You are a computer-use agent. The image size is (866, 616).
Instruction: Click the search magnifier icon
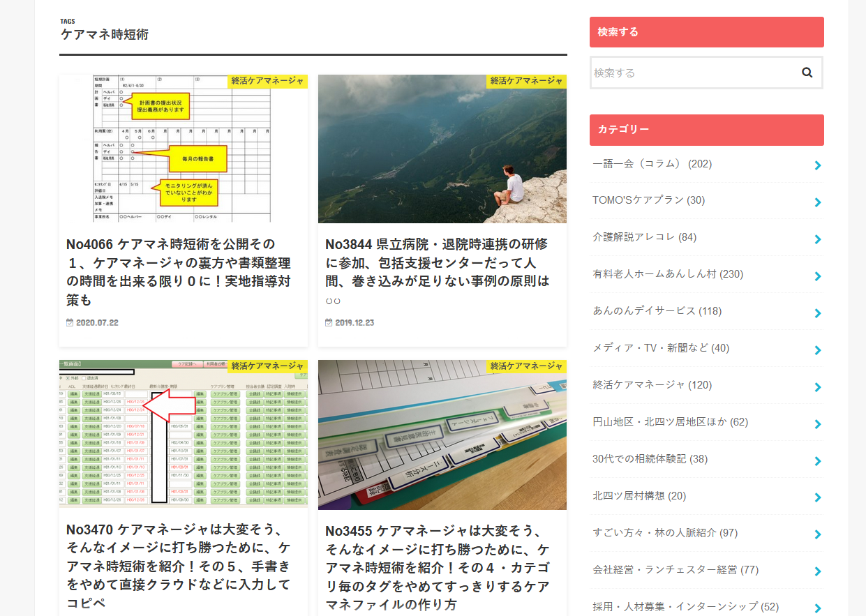click(x=807, y=73)
